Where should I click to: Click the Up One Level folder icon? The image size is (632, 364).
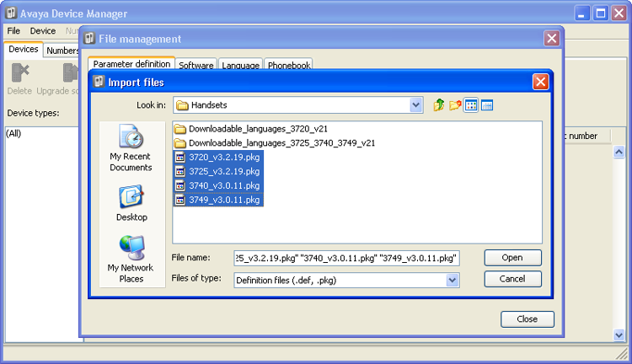(x=439, y=105)
